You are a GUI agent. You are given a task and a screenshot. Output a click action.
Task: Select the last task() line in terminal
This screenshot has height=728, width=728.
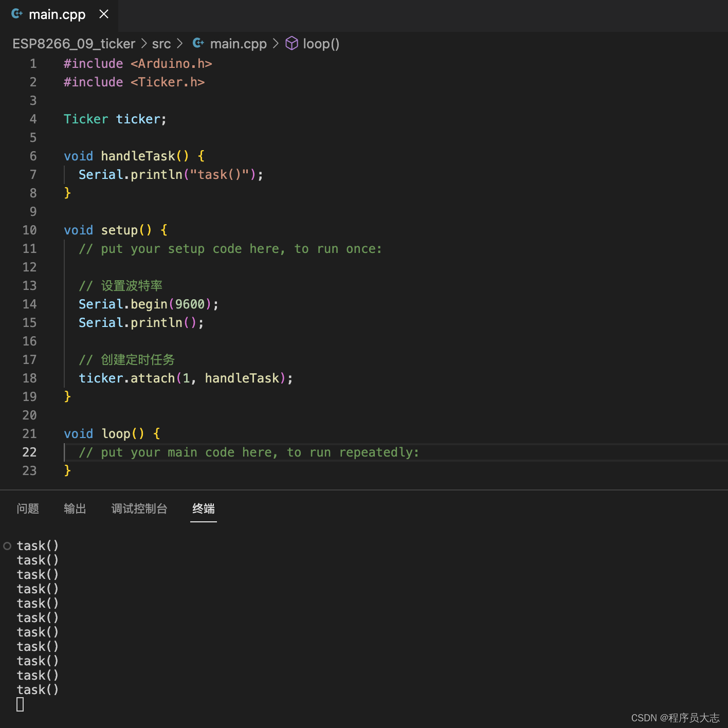[x=38, y=689]
